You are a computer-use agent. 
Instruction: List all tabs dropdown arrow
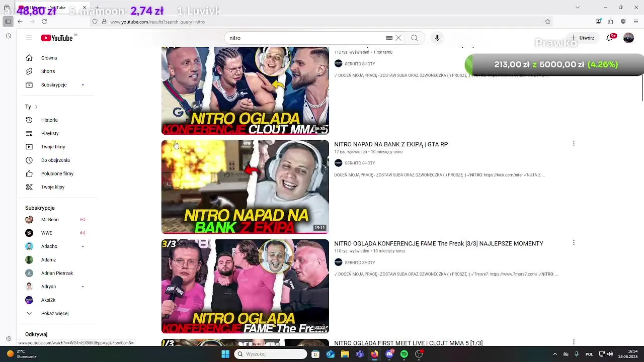click(577, 8)
